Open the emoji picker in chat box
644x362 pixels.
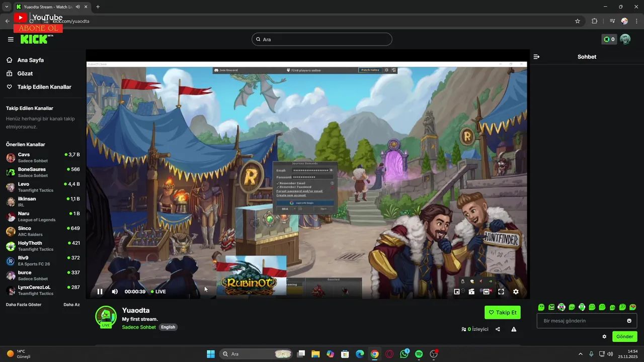629,321
